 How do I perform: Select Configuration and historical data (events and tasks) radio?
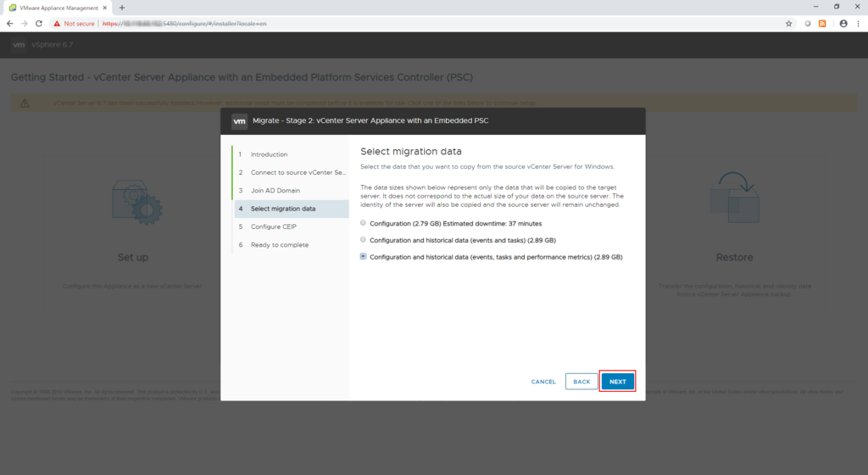[363, 240]
